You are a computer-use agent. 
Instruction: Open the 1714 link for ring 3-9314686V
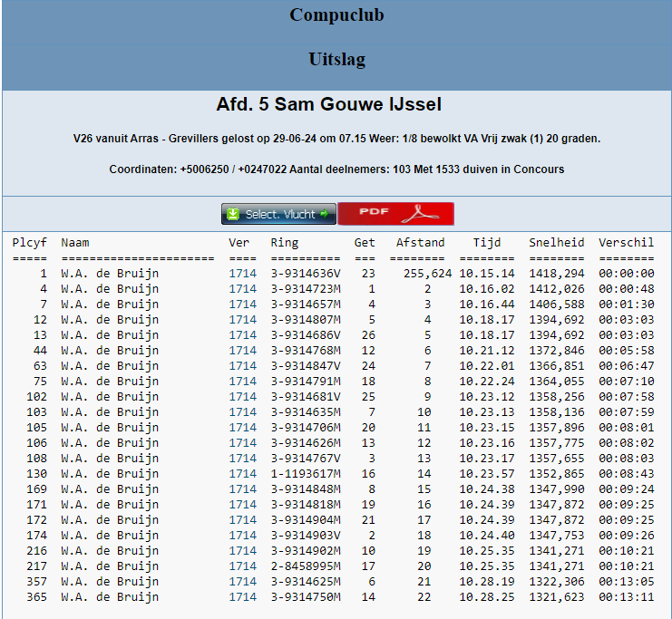pos(242,334)
